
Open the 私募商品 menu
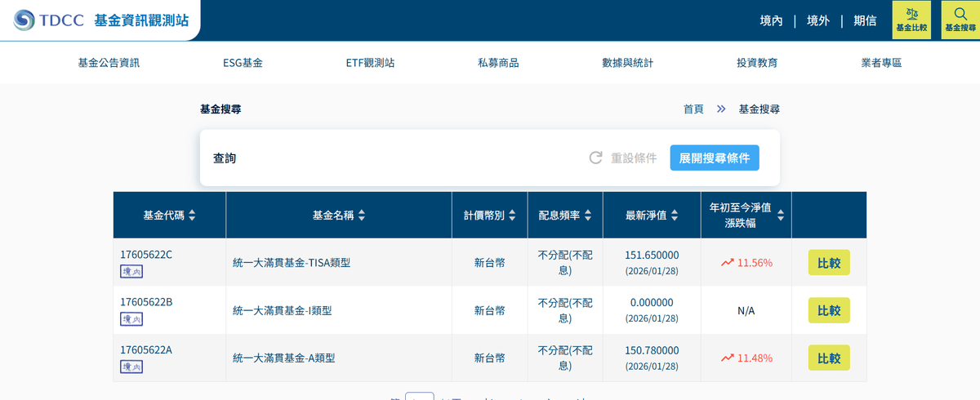498,63
